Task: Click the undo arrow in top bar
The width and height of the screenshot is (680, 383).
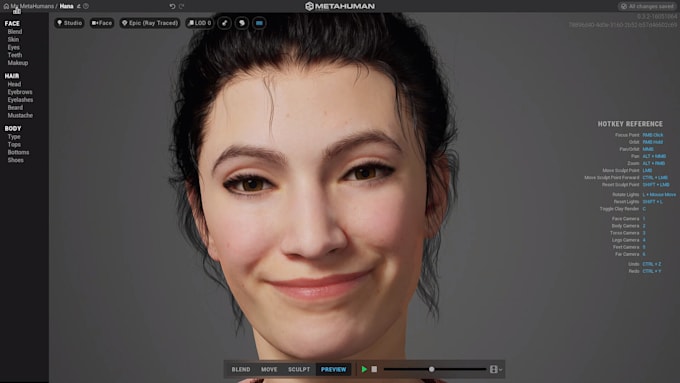Action: [172, 6]
